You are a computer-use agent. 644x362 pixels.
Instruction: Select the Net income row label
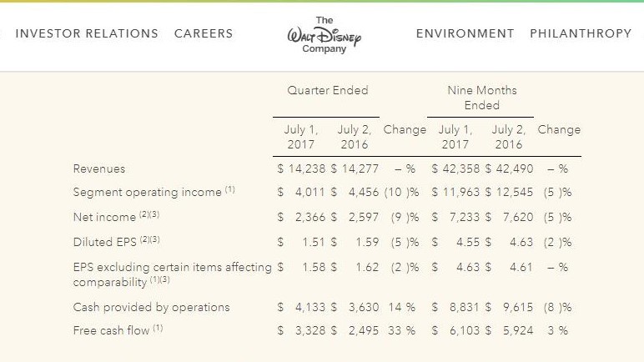(x=104, y=217)
